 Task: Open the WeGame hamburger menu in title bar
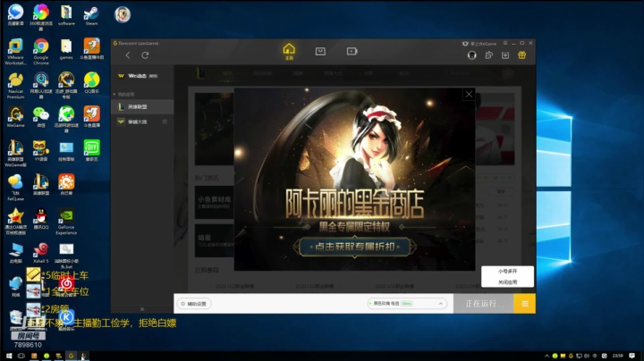pos(505,43)
